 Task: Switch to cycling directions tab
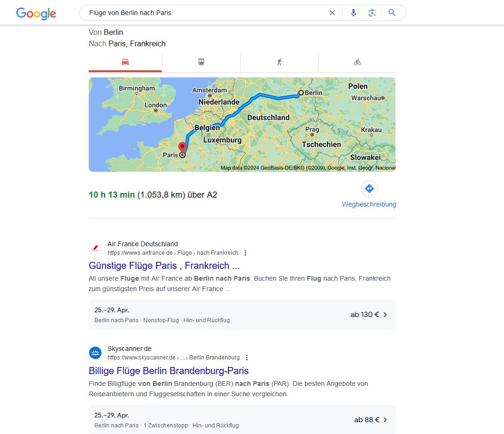(357, 62)
